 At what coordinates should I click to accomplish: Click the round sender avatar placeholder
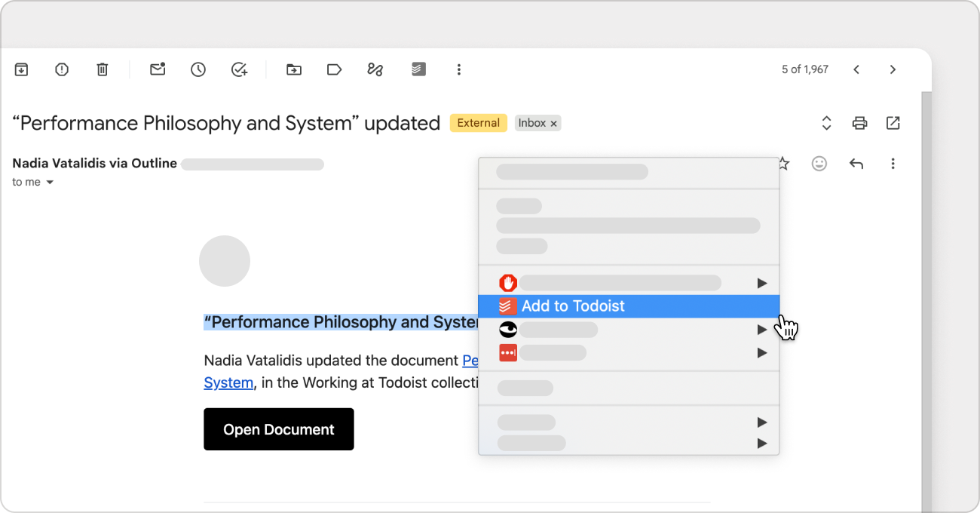tap(225, 261)
